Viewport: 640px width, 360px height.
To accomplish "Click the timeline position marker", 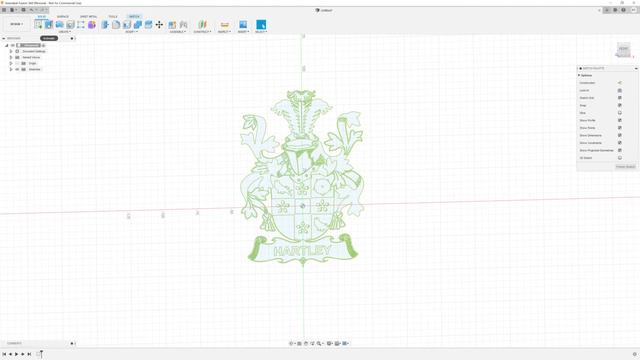I will [x=41, y=354].
